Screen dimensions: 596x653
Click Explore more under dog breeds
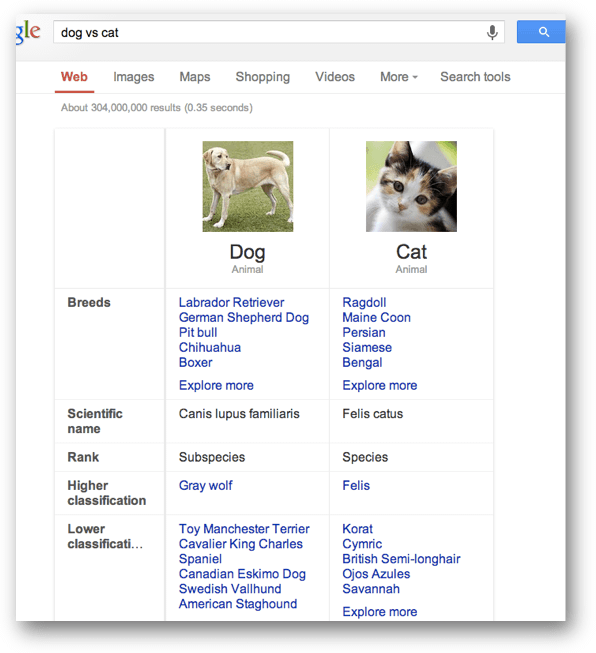216,385
